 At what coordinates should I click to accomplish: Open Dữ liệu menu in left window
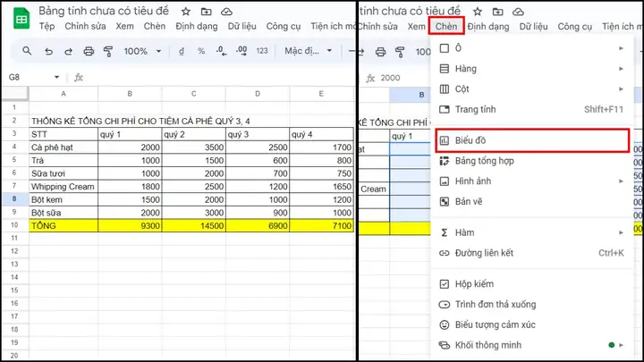point(241,26)
